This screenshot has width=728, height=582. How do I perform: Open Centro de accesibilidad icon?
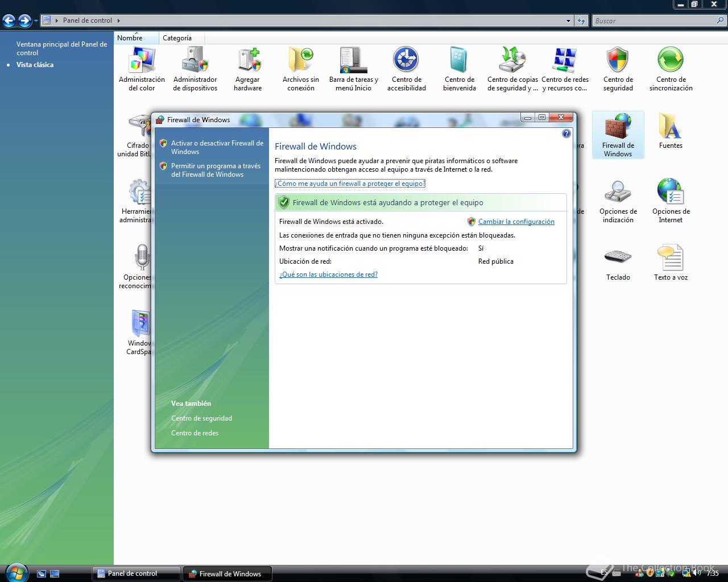(x=407, y=69)
